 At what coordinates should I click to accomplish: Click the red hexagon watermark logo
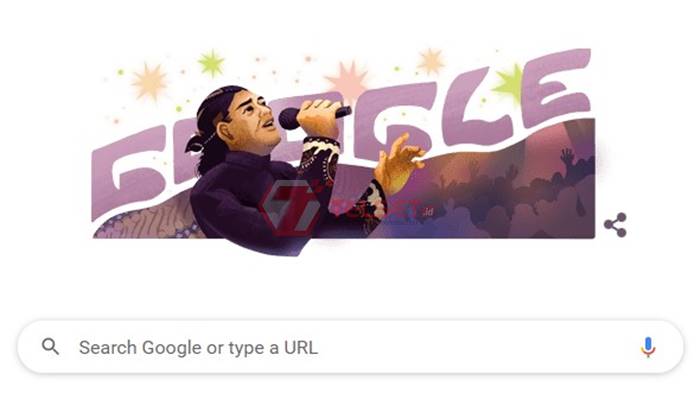[291, 207]
